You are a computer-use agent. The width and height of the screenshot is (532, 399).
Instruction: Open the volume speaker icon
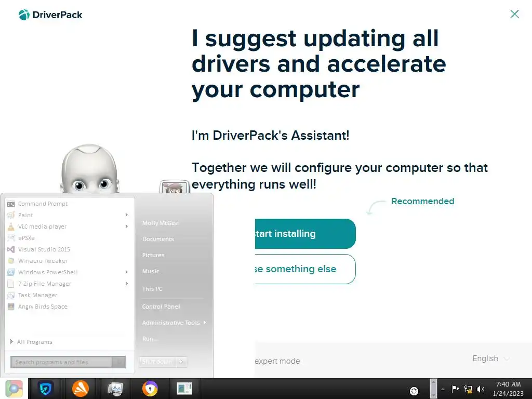click(x=481, y=389)
